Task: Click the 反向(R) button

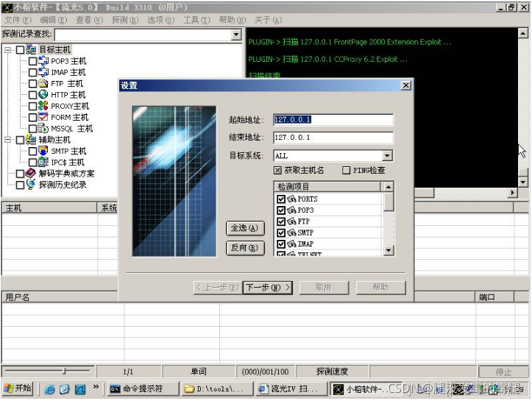Action: click(245, 248)
